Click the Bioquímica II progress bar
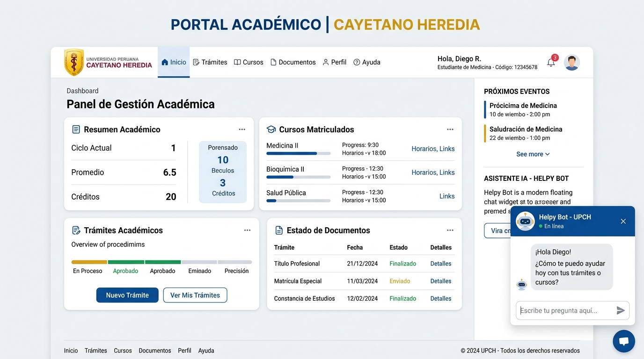This screenshot has height=359, width=644. tap(299, 177)
